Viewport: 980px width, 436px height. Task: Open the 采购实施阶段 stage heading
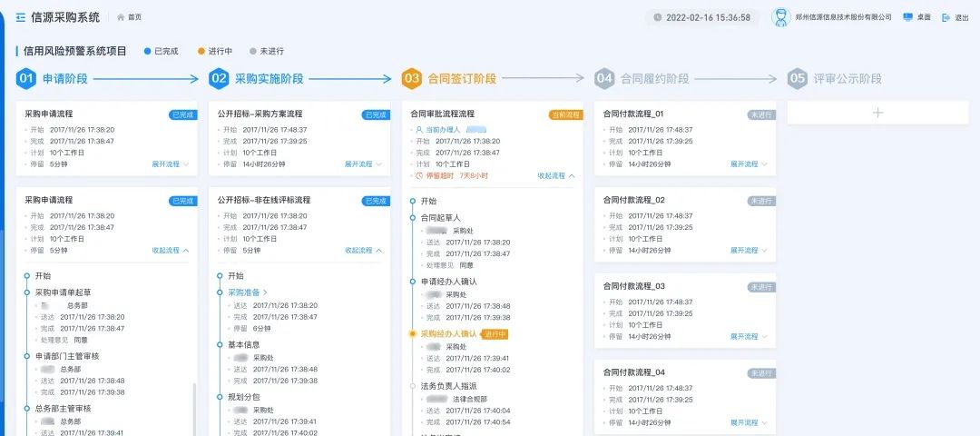[269, 79]
